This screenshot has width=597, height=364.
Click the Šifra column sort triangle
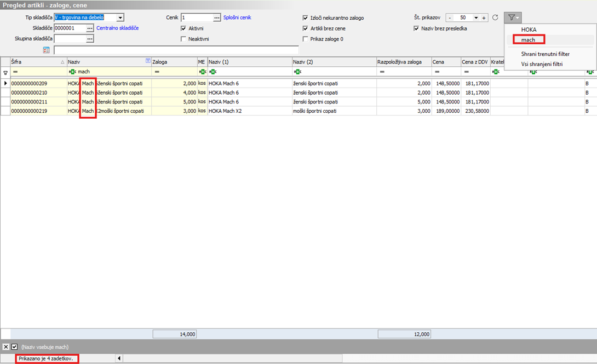tap(62, 62)
